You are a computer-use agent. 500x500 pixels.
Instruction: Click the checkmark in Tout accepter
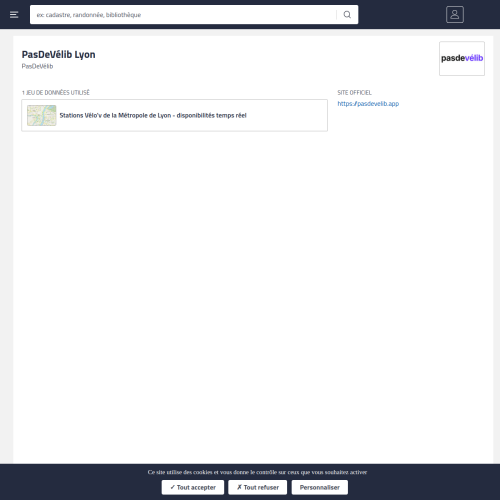coord(172,487)
